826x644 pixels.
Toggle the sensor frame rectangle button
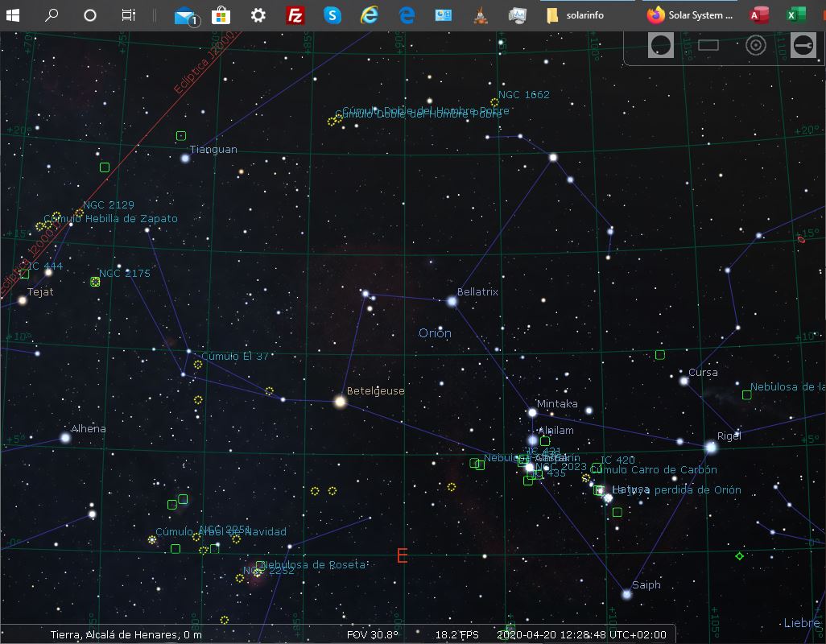click(x=708, y=45)
